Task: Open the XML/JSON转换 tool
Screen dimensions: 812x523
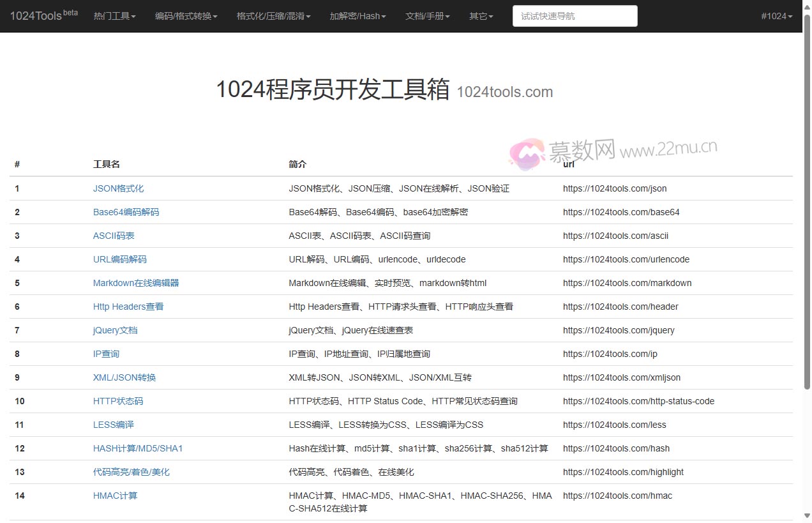Action: coord(124,377)
